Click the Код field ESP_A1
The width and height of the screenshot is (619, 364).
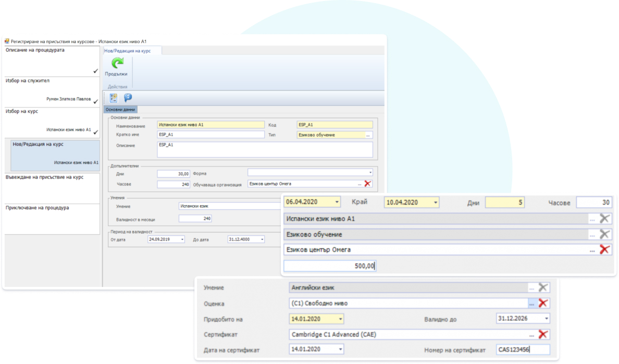click(335, 124)
